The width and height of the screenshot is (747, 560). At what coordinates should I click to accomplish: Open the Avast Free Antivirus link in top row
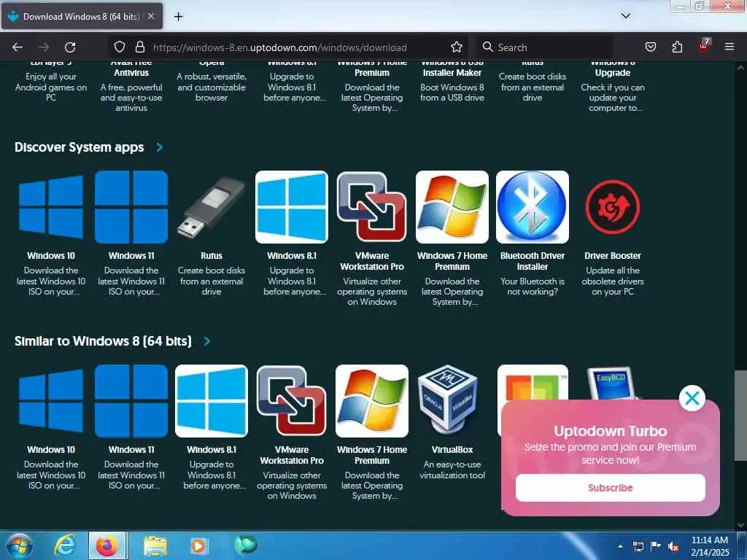coord(131,68)
